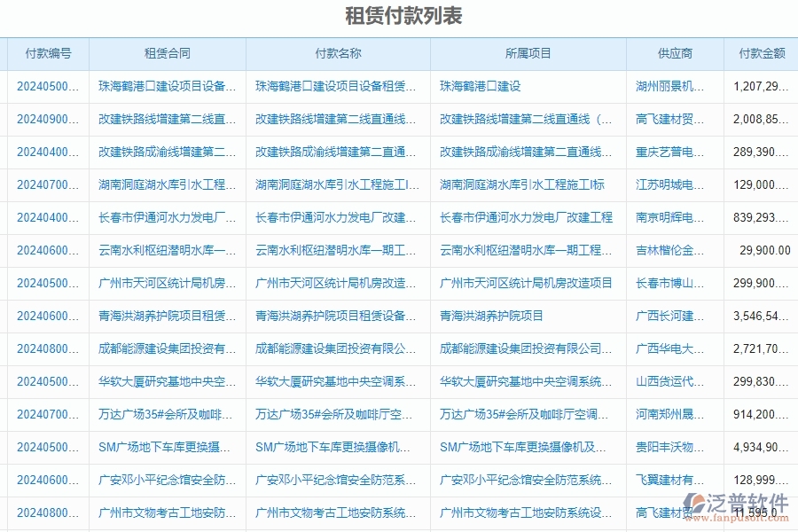Image resolution: width=798 pixels, height=532 pixels.
Task: Open the 青海洪湖养护院项目租赁设备 payment name
Action: click(333, 316)
